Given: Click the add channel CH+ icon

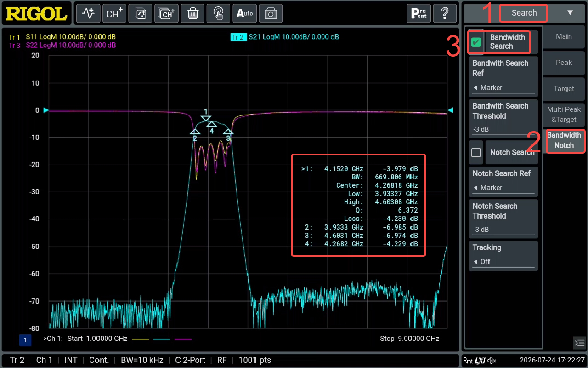Looking at the screenshot, I should (114, 13).
